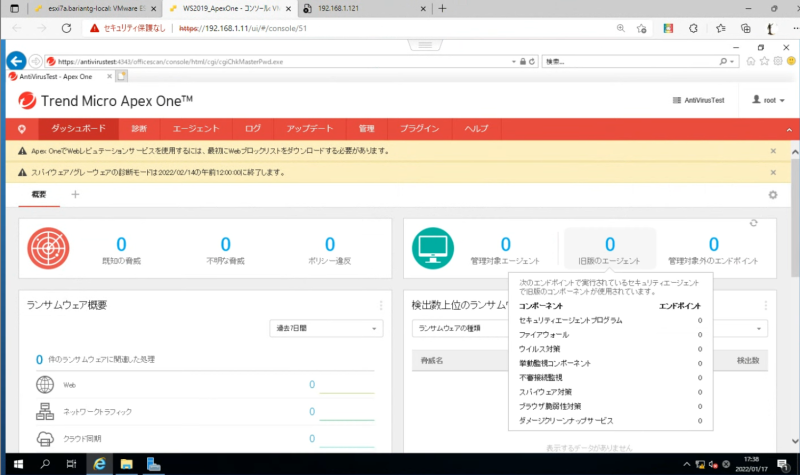Click the not-secure warning icon in Edge
The image size is (800, 475).
point(94,28)
